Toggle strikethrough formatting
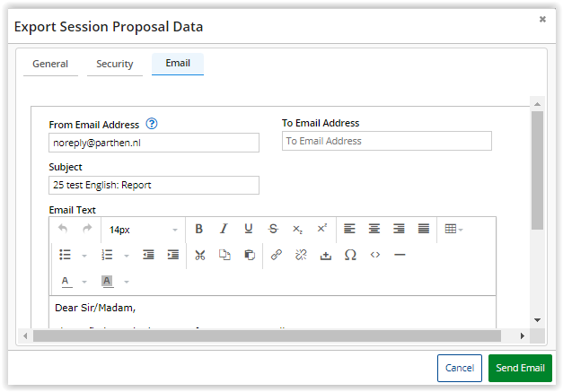 [x=273, y=229]
